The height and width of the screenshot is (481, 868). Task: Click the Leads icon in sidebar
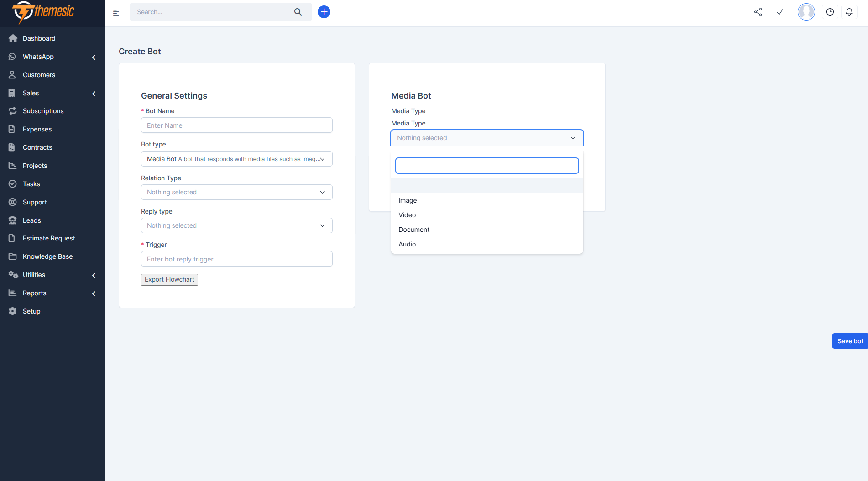point(12,220)
